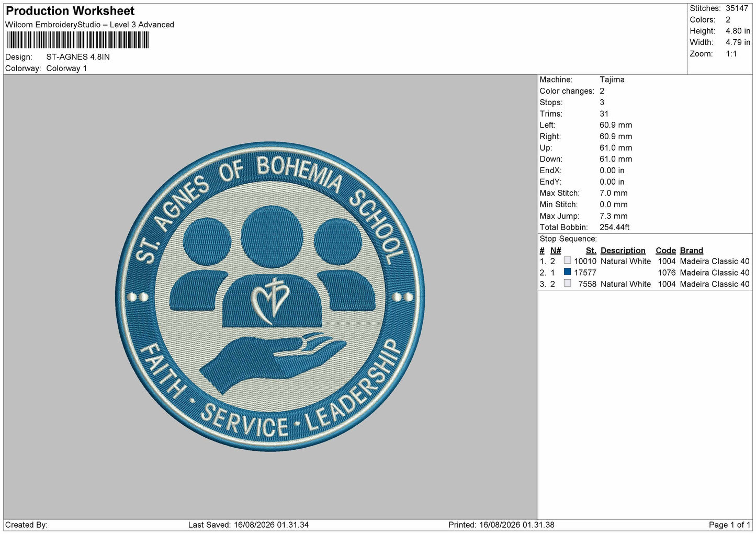The image size is (756, 534).
Task: Click "Natural White" in stop row 3
Action: (626, 284)
